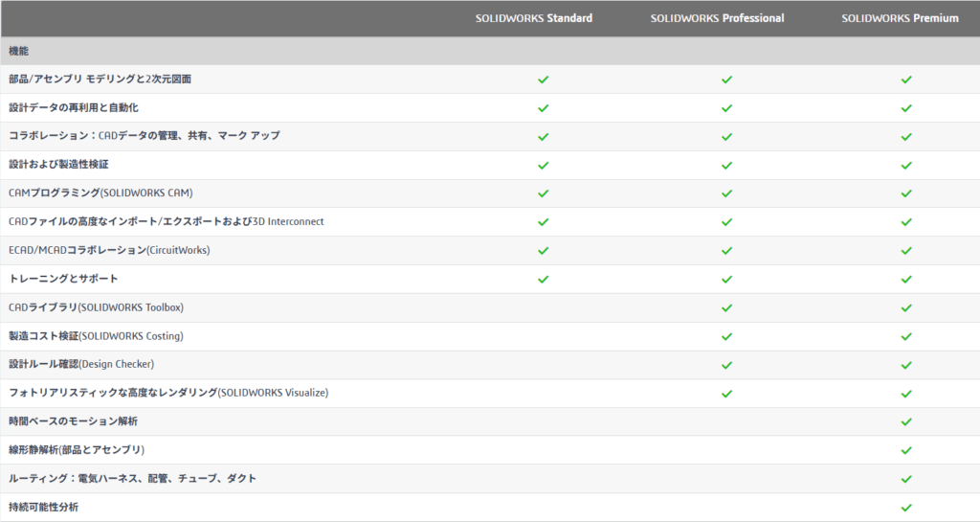Click Standard checkmark for トレーニングとサポート row
The image size is (980, 522).
pyautogui.click(x=543, y=279)
